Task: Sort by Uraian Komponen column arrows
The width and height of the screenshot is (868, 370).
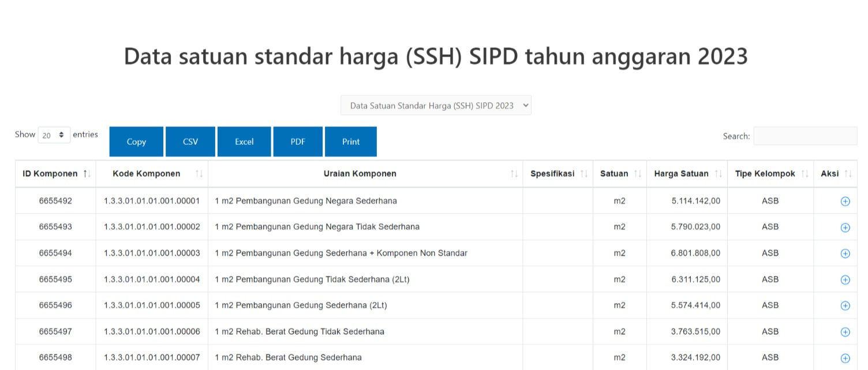Action: tap(514, 174)
